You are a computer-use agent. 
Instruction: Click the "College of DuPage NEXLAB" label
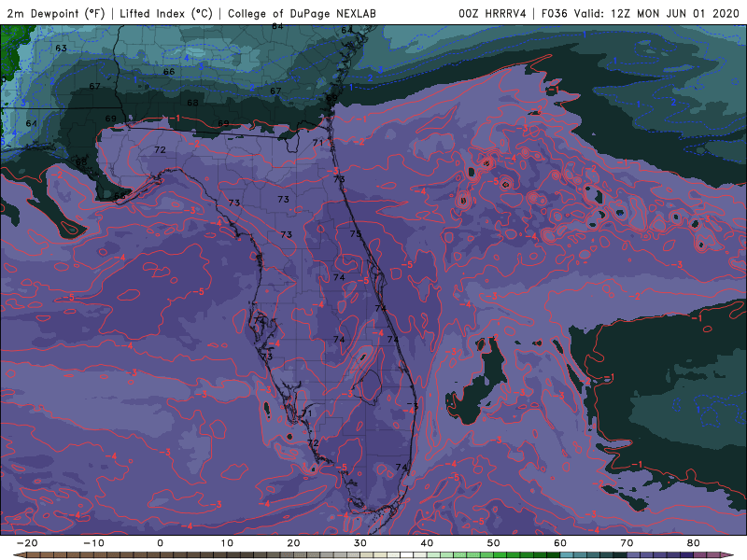302,13
